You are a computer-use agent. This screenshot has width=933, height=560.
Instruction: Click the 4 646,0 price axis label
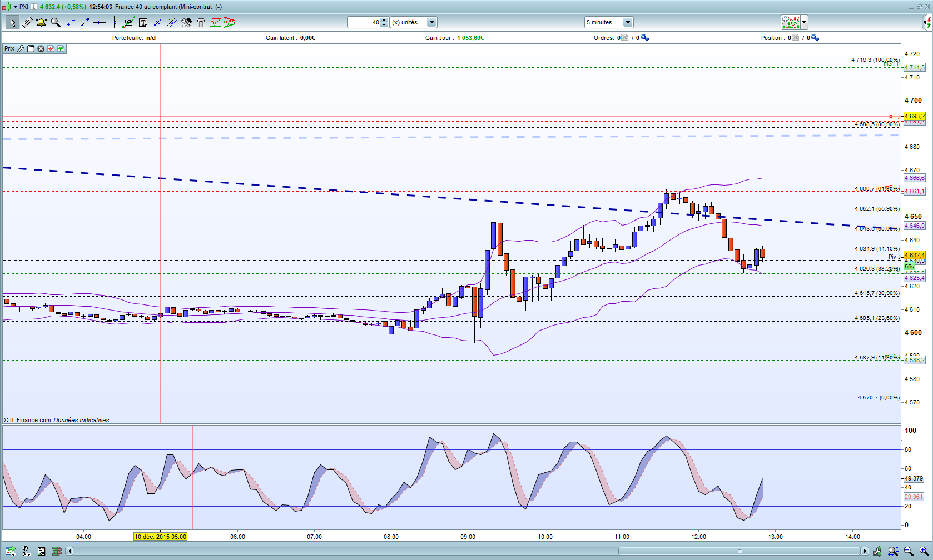pyautogui.click(x=915, y=226)
